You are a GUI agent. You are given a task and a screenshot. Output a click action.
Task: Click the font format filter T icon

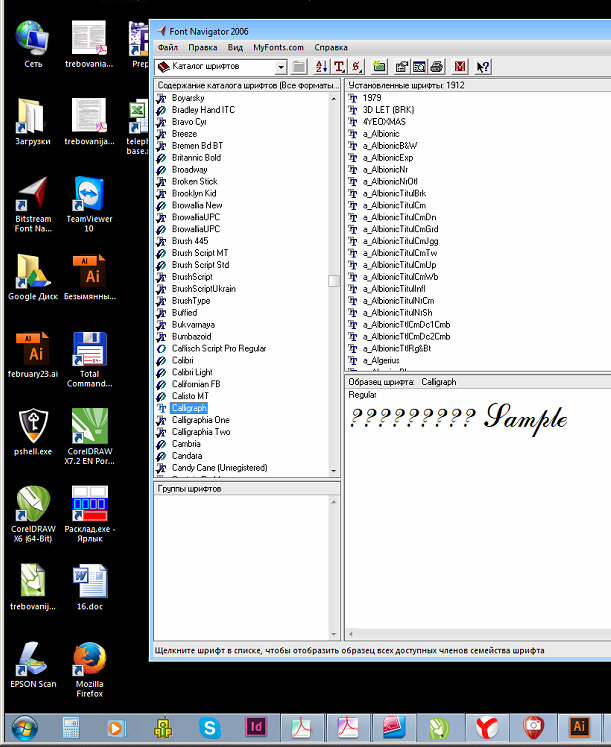[x=339, y=67]
